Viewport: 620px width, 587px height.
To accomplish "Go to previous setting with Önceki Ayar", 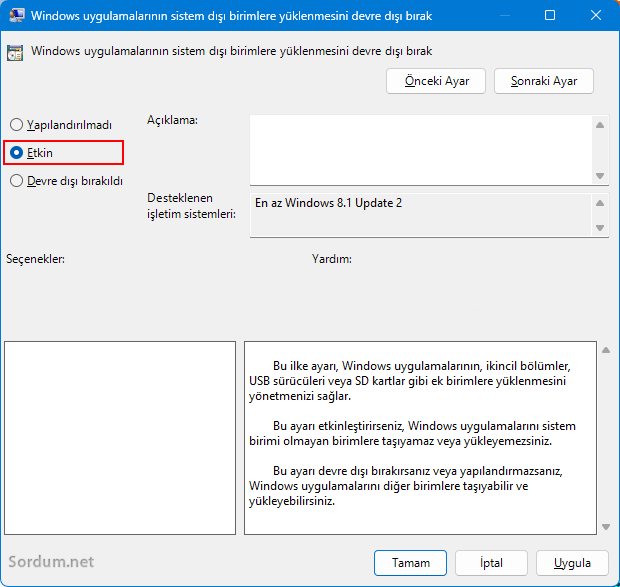I will tap(435, 81).
